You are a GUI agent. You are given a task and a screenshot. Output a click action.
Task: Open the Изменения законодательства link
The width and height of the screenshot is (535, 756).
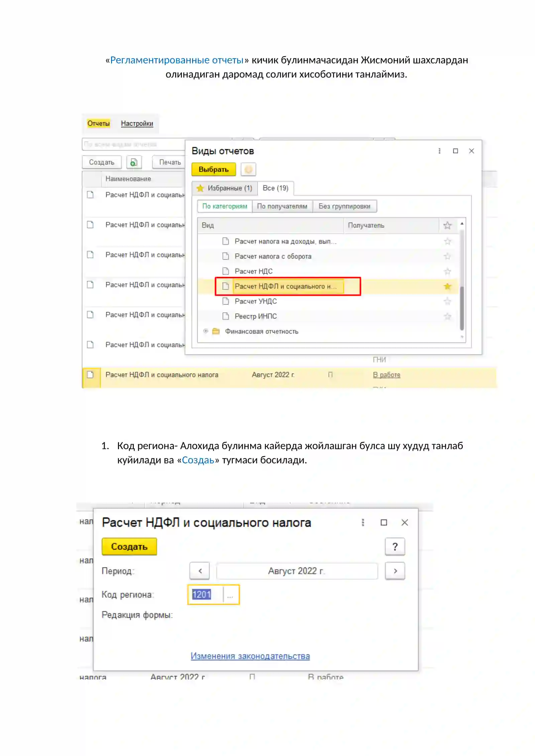tap(250, 656)
